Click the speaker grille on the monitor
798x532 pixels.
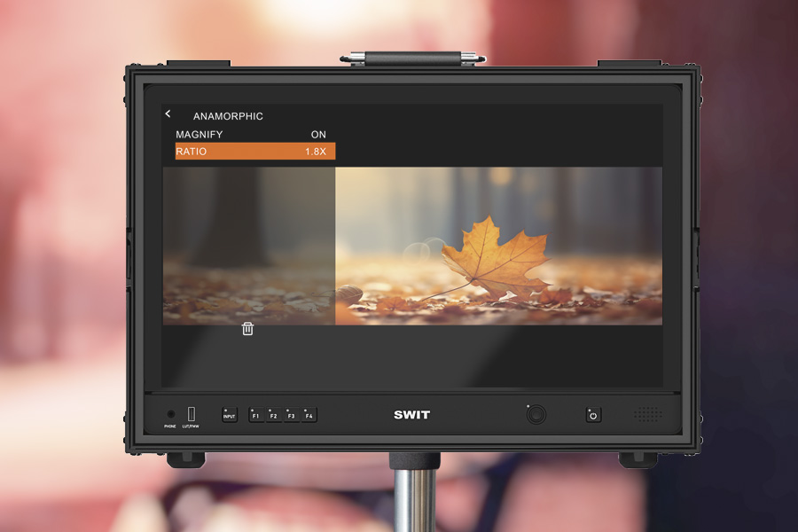[648, 414]
